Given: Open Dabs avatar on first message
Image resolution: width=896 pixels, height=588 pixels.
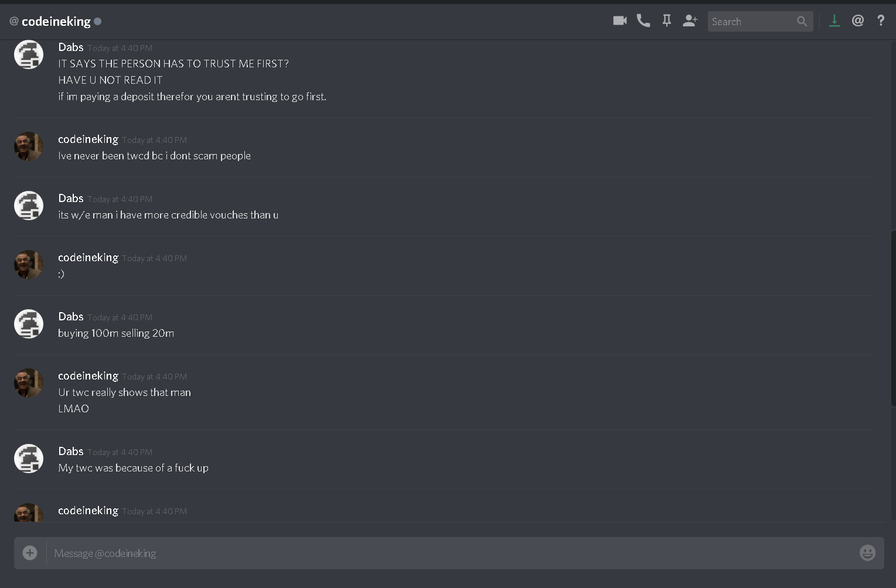Looking at the screenshot, I should (29, 54).
